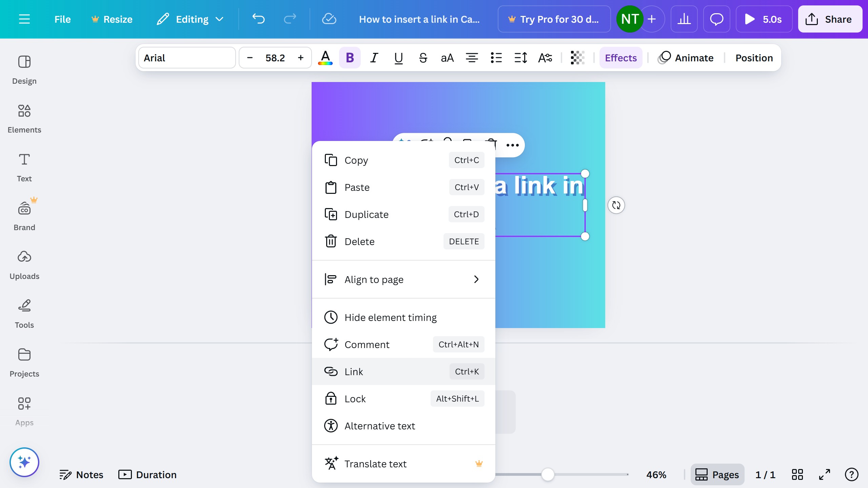The width and height of the screenshot is (868, 488).
Task: Toggle italic formatting
Action: pyautogui.click(x=374, y=58)
